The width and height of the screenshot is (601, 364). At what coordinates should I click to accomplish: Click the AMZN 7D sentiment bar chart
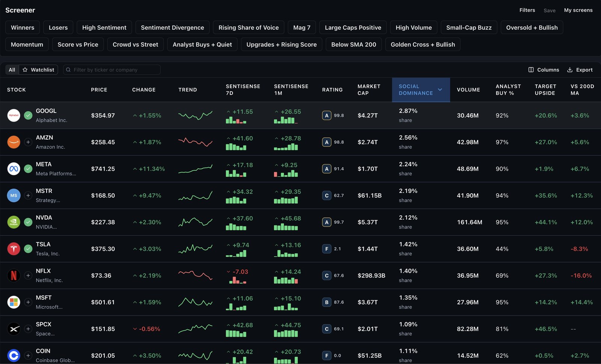pyautogui.click(x=236, y=147)
